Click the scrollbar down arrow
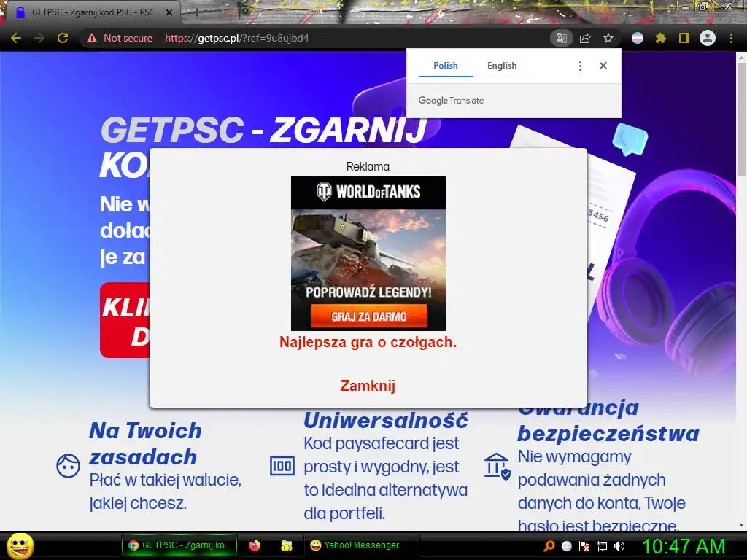Viewport: 747px width, 560px height. click(x=741, y=525)
